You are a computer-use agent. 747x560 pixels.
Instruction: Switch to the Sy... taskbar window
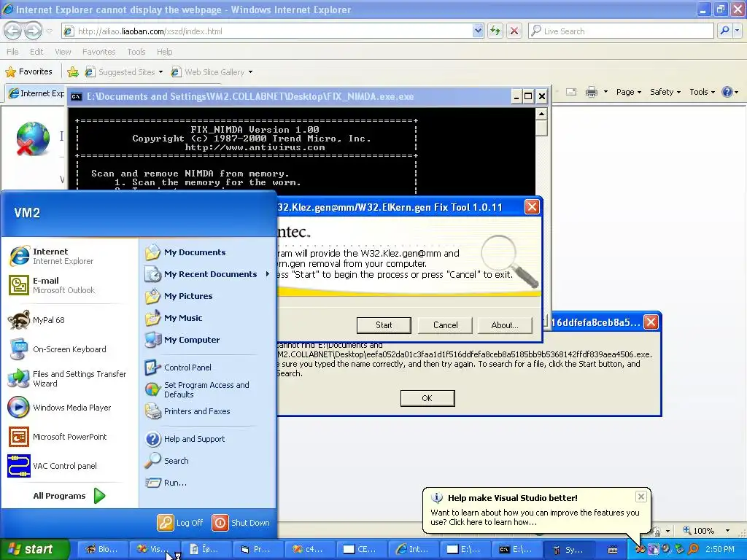[569, 550]
